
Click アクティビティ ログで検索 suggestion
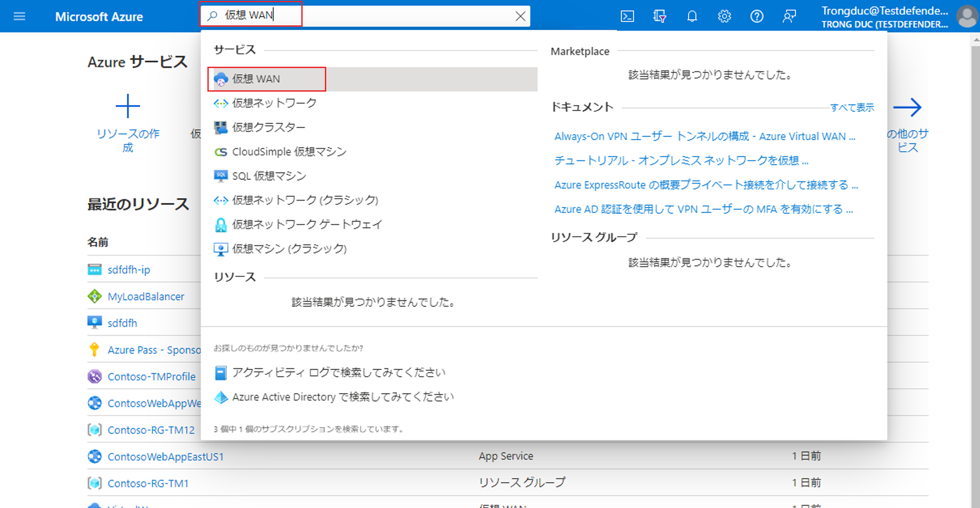point(339,373)
